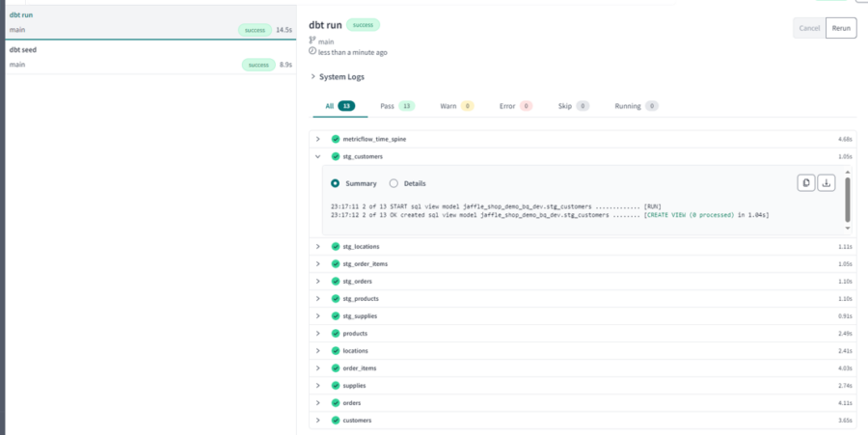This screenshot has width=868, height=435.
Task: Click the stg_products green check icon
Action: (336, 298)
